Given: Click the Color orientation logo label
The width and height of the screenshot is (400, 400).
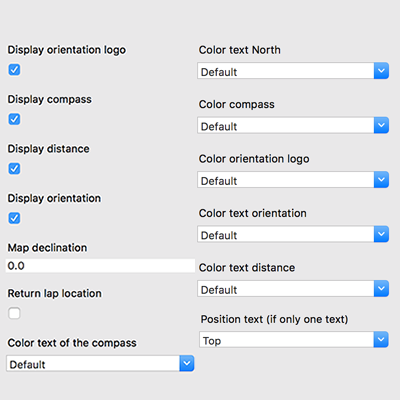Looking at the screenshot, I should 254,159.
